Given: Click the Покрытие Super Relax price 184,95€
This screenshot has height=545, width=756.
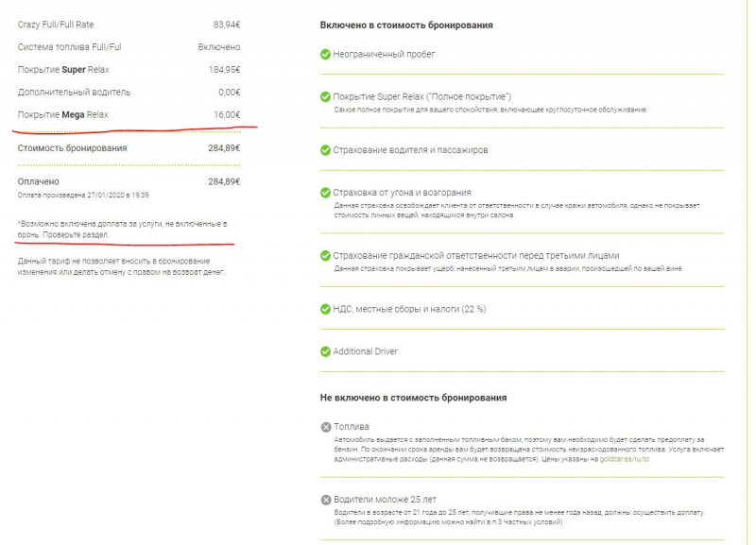Looking at the screenshot, I should 224,70.
